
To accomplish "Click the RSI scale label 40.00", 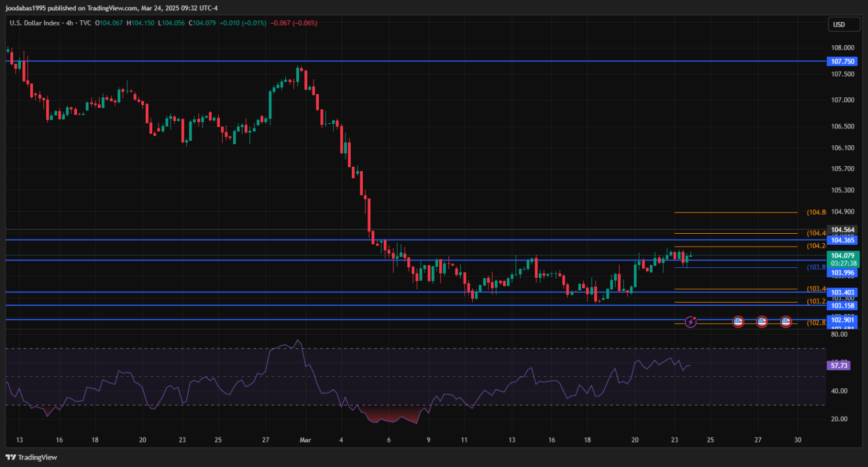I will [x=838, y=391].
